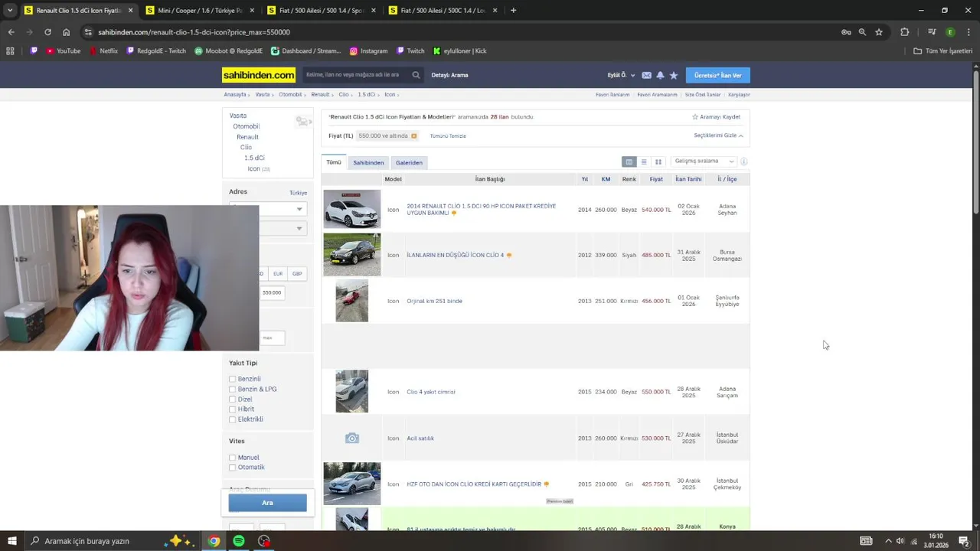This screenshot has height=551, width=980.
Task: Check the Dizel fuel type box
Action: pyautogui.click(x=232, y=399)
